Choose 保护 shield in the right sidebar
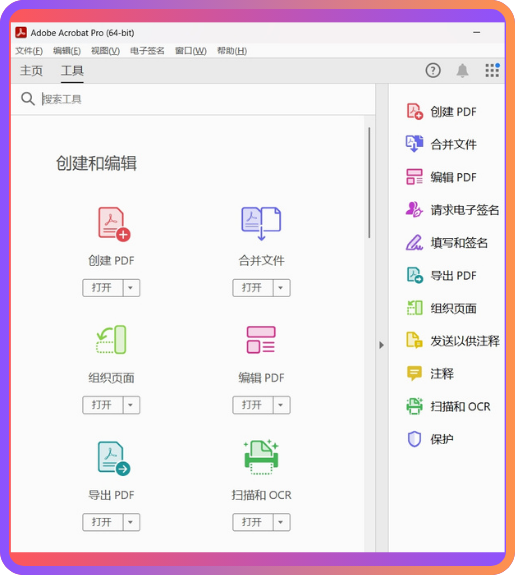The height and width of the screenshot is (575, 515). (x=430, y=439)
